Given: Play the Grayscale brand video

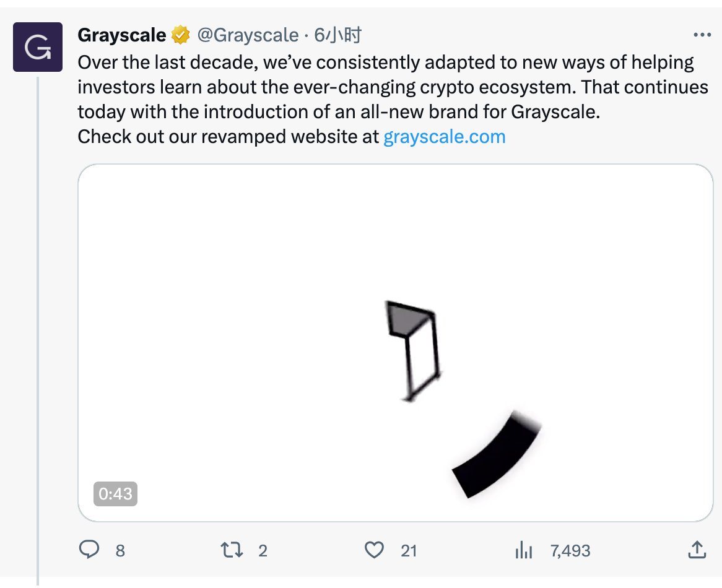Looking at the screenshot, I should pos(395,342).
